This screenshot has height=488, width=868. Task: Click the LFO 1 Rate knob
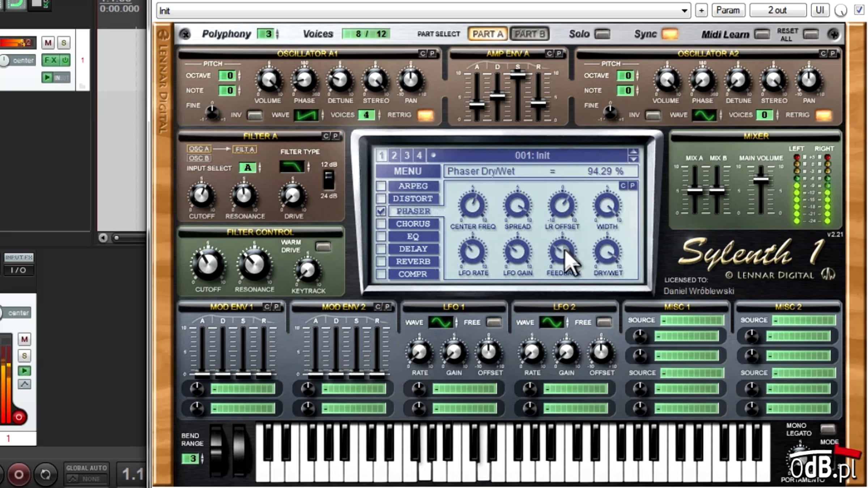(x=419, y=352)
